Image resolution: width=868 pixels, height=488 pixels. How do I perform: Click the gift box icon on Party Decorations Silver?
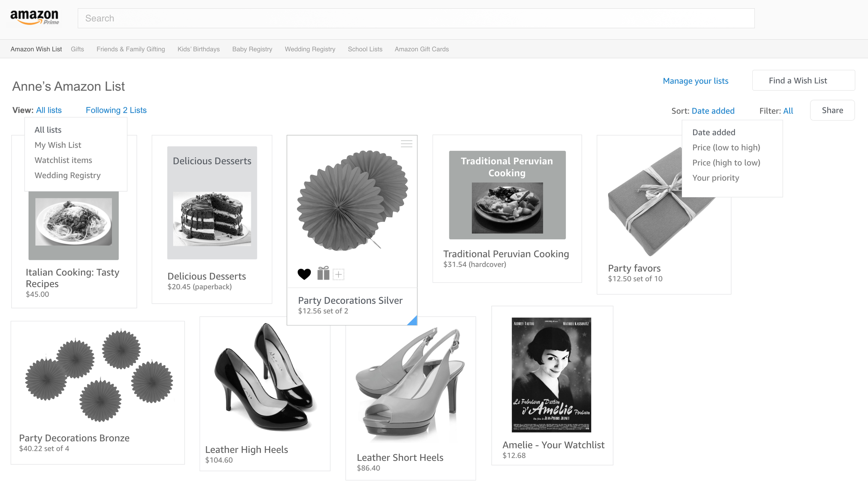click(323, 273)
